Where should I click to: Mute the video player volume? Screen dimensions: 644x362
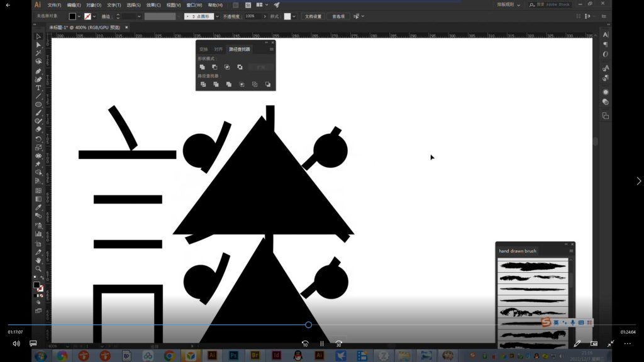(x=16, y=344)
